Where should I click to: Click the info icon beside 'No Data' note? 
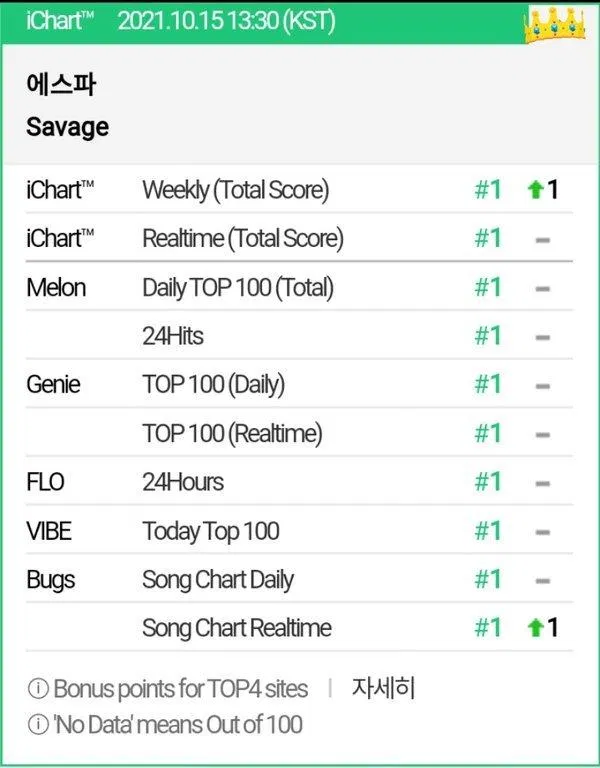tap(38, 723)
